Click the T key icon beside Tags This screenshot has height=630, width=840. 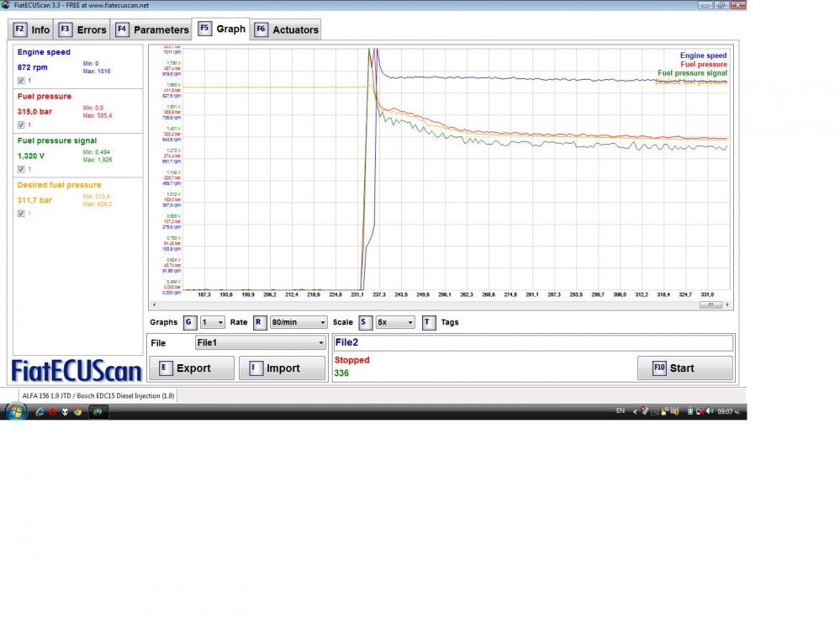click(x=429, y=322)
